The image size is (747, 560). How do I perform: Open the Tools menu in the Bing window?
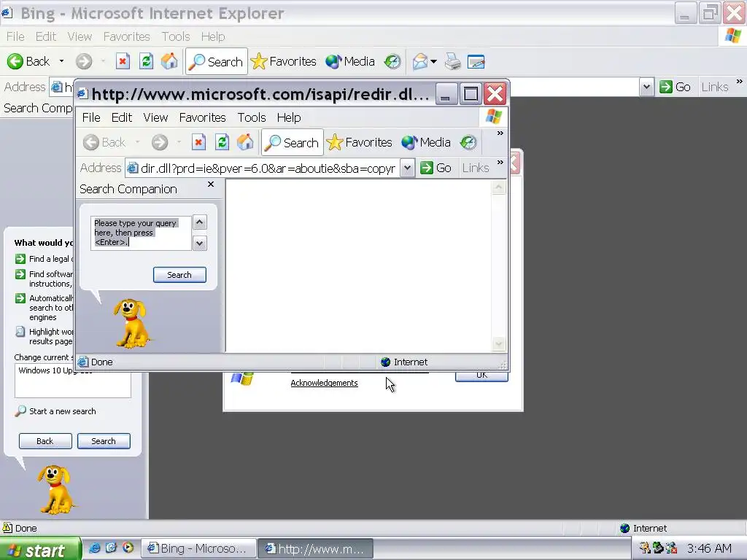point(176,36)
